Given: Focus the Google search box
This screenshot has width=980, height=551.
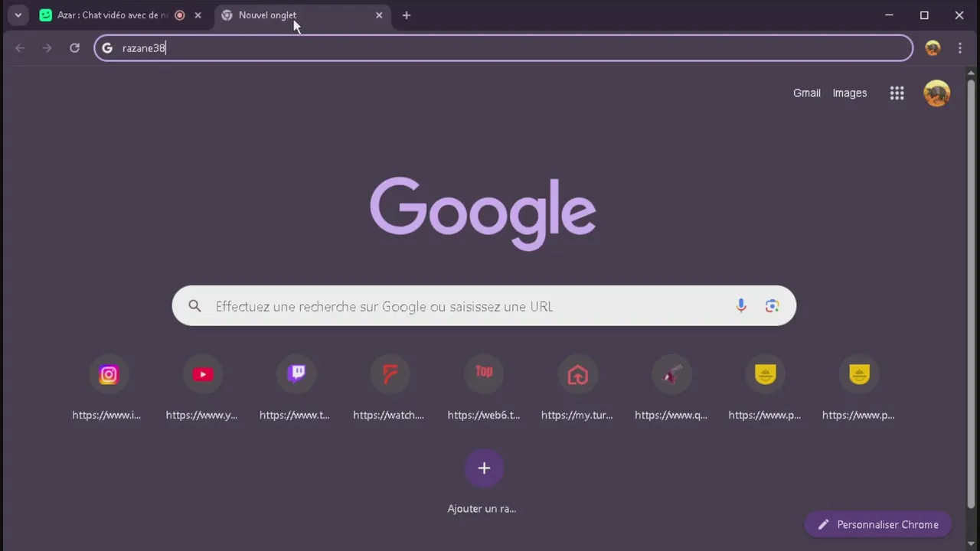Looking at the screenshot, I should (484, 306).
